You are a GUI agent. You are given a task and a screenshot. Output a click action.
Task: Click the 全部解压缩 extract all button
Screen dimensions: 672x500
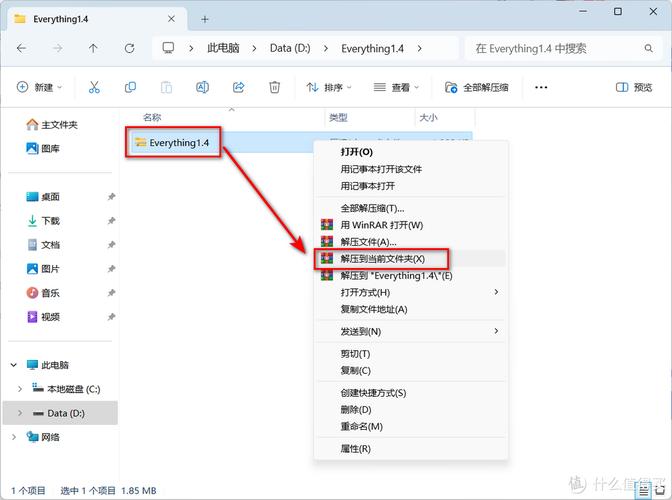coord(477,88)
